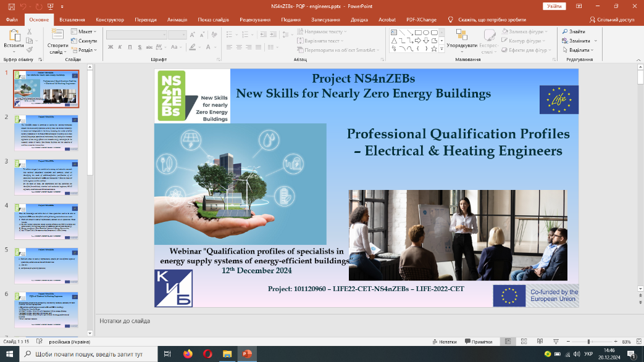Toggle Italic (К) formatting
This screenshot has height=362, width=644.
click(120, 47)
